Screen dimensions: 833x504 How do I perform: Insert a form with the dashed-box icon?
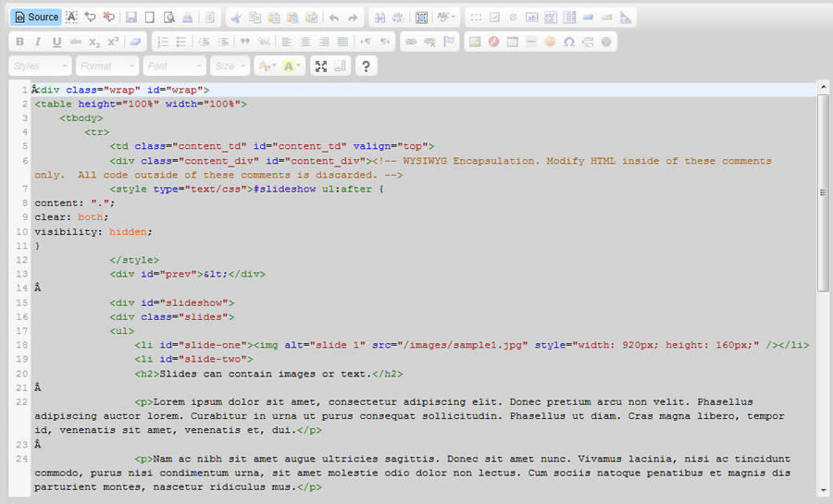[476, 18]
